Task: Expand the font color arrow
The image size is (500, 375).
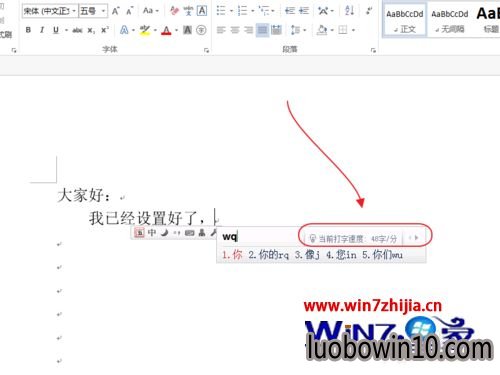Action: tap(176, 30)
